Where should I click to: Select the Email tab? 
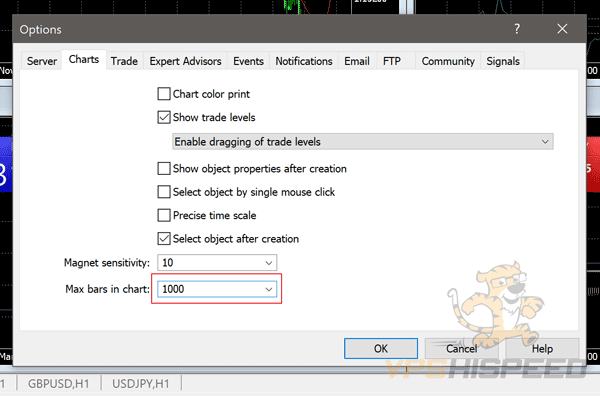[357, 61]
